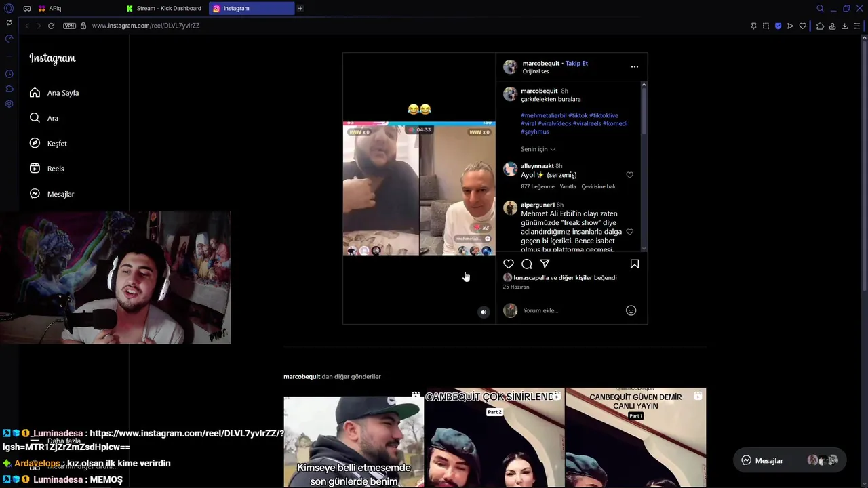Viewport: 868px width, 488px height.
Task: Like the reel with heart icon
Action: [509, 264]
